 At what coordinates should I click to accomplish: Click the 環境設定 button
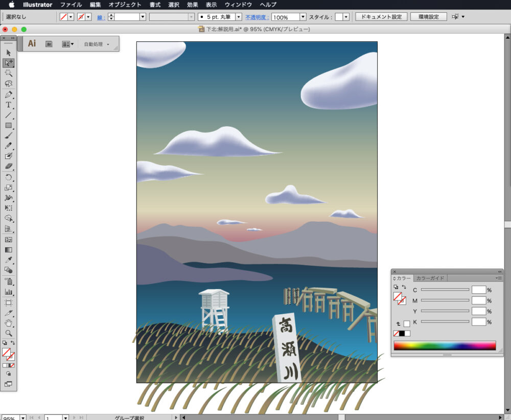(x=428, y=17)
